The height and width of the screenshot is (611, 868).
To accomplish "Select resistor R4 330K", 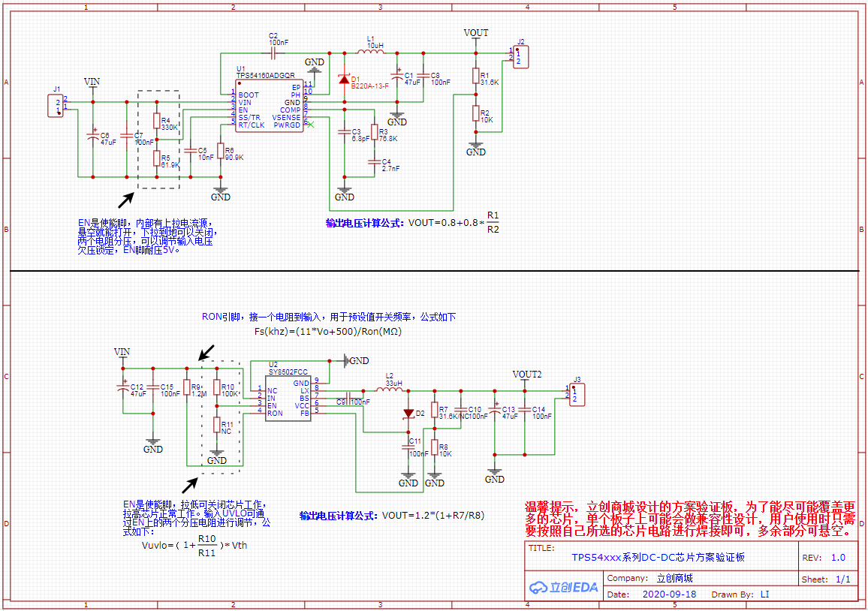I will [157, 121].
